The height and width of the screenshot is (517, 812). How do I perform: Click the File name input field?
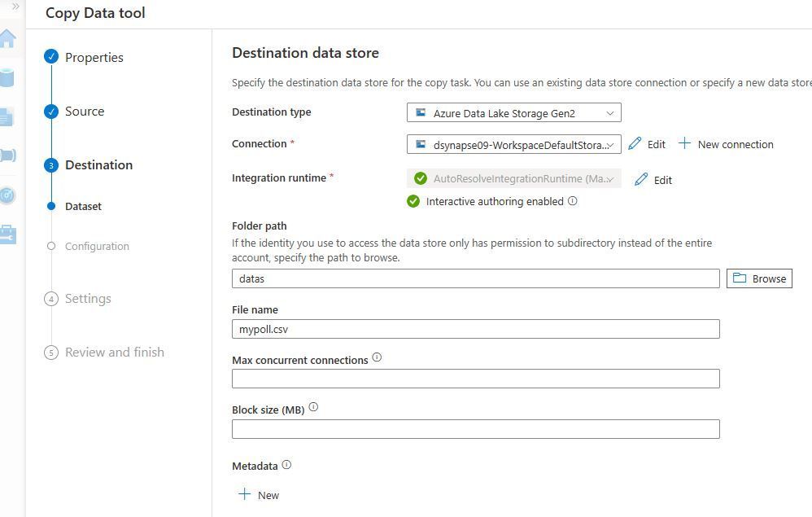click(x=475, y=329)
